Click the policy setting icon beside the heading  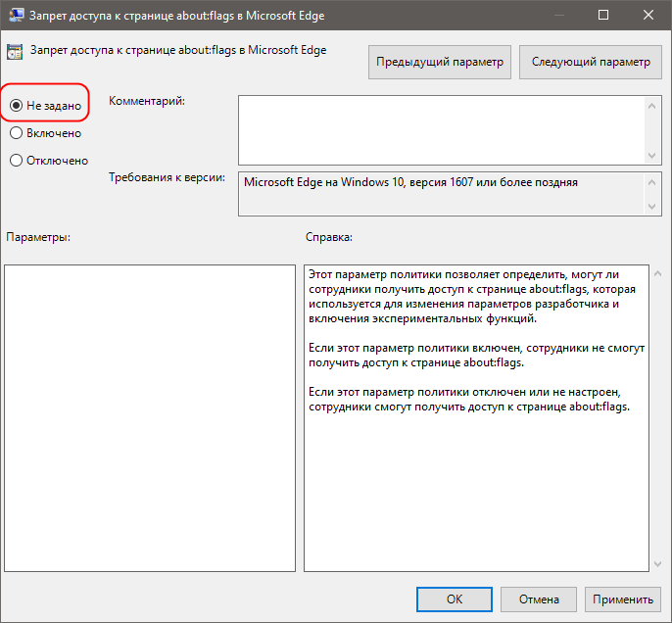click(x=15, y=52)
